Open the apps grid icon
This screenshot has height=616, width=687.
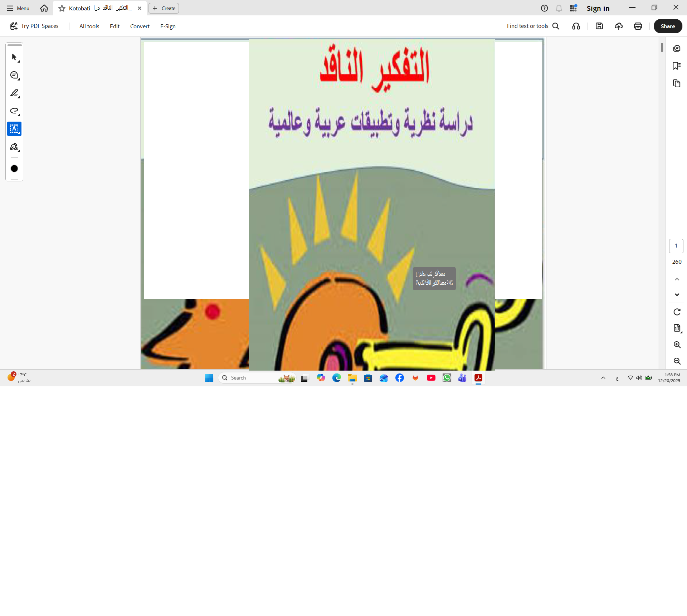point(574,8)
